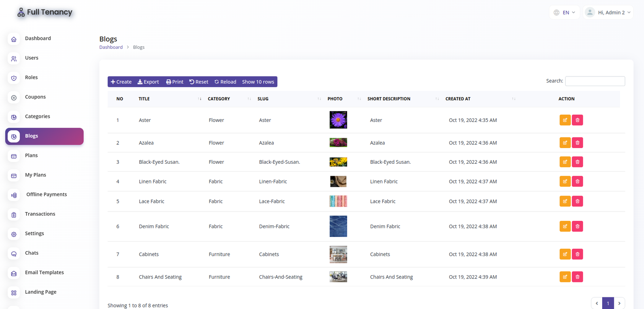Toggle sort on Created At column
Image resolution: width=644 pixels, height=309 pixels.
514,99
